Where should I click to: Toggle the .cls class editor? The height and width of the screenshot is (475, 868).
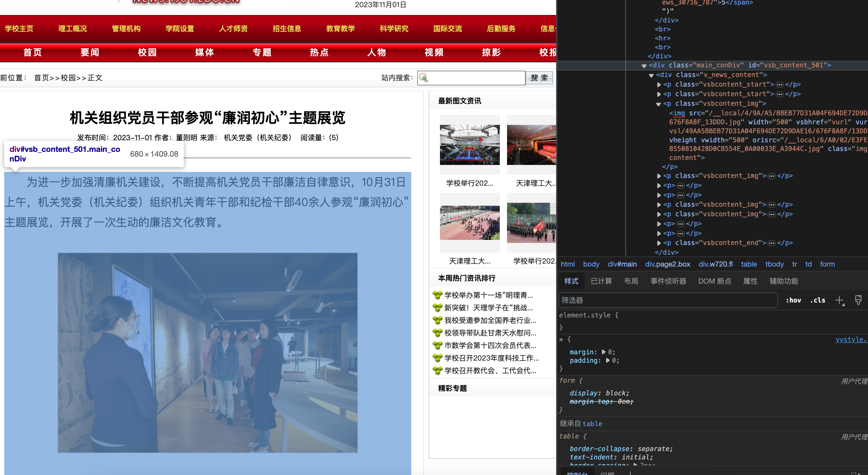coord(818,300)
